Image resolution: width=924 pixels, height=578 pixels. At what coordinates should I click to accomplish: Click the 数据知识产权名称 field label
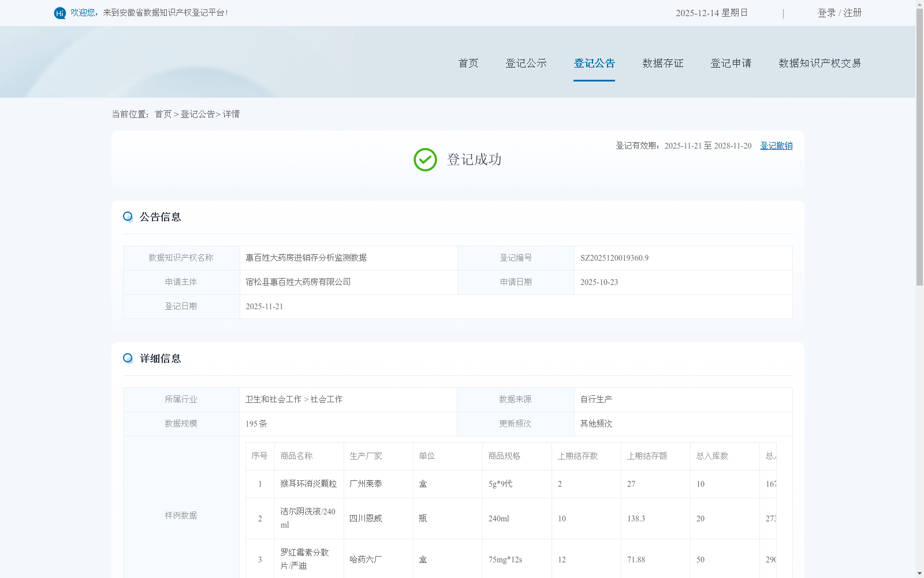[x=181, y=258]
